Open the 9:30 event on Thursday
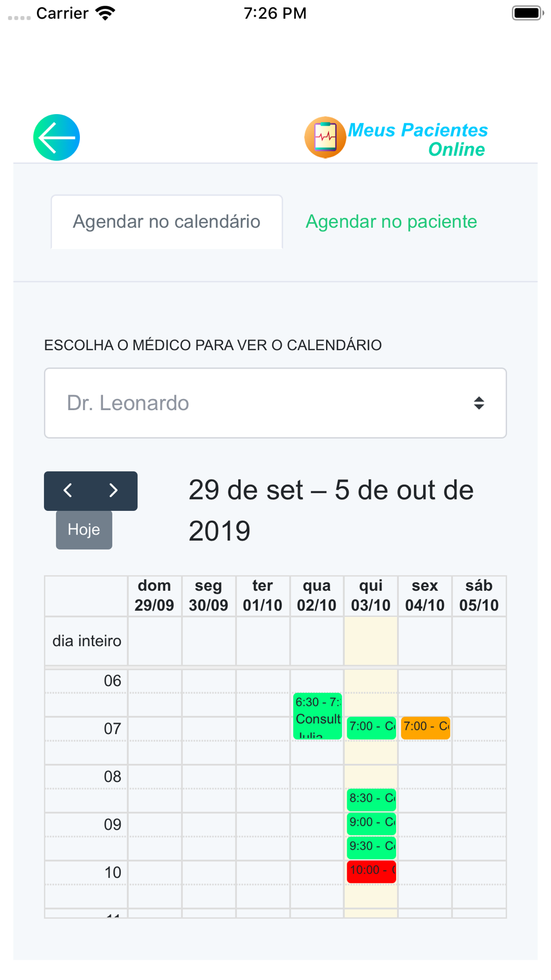Image resolution: width=551 pixels, height=980 pixels. coord(371,847)
